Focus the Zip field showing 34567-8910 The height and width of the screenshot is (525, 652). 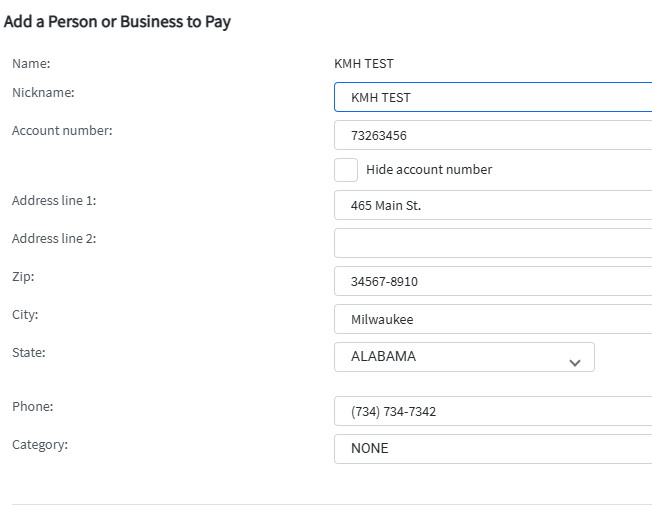coord(493,281)
